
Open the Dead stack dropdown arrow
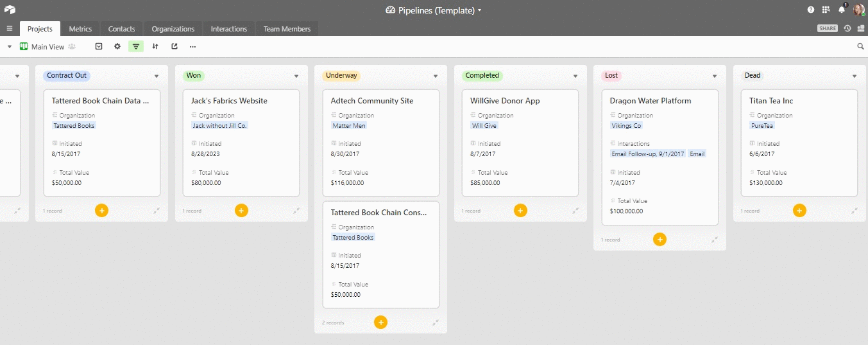pos(854,76)
